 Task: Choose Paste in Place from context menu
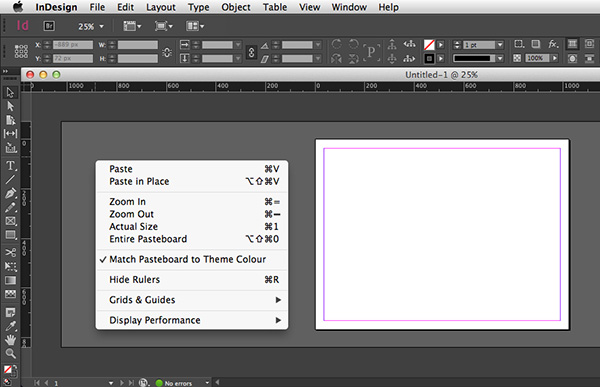192,181
